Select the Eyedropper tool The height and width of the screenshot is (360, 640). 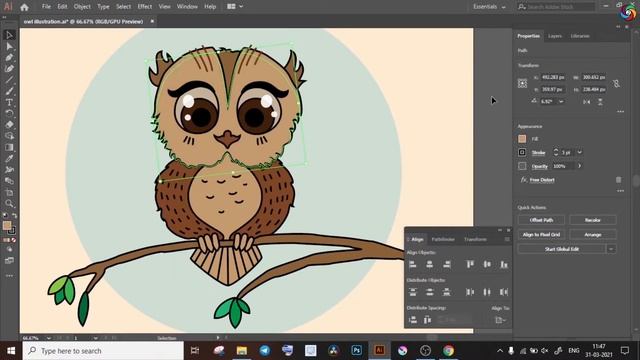point(9,158)
